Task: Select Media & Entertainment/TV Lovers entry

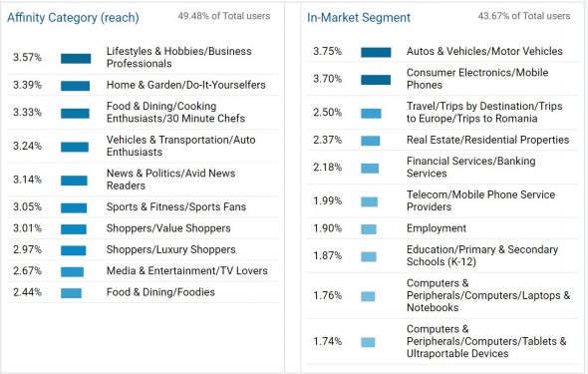Action: (x=186, y=271)
